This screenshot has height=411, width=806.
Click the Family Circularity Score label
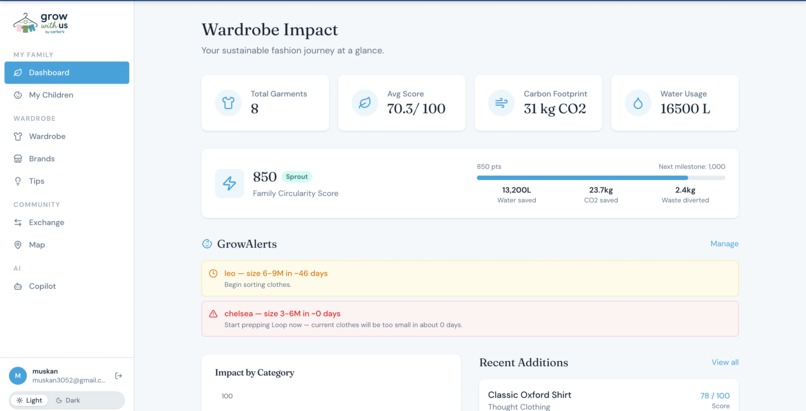click(x=296, y=193)
